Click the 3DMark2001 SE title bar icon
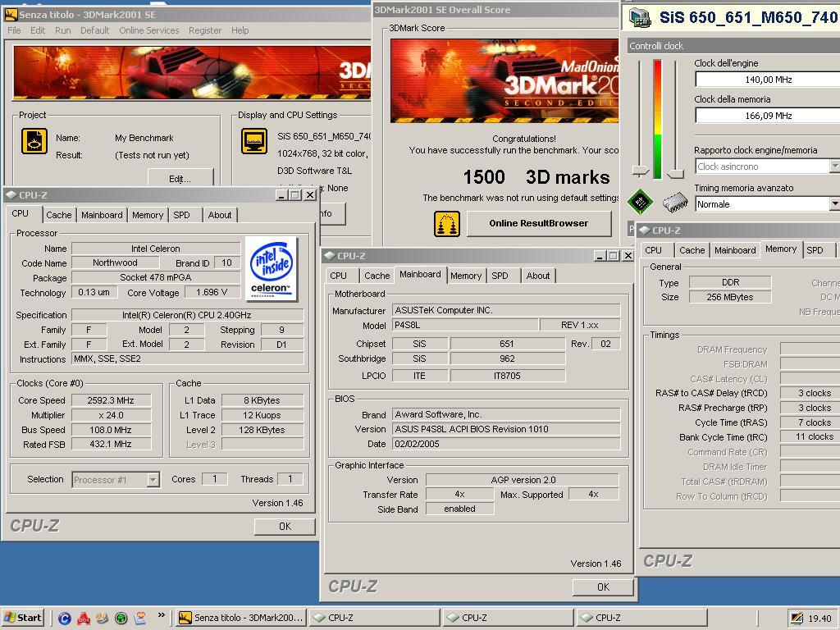Viewport: 840px width, 630px height. [10, 15]
